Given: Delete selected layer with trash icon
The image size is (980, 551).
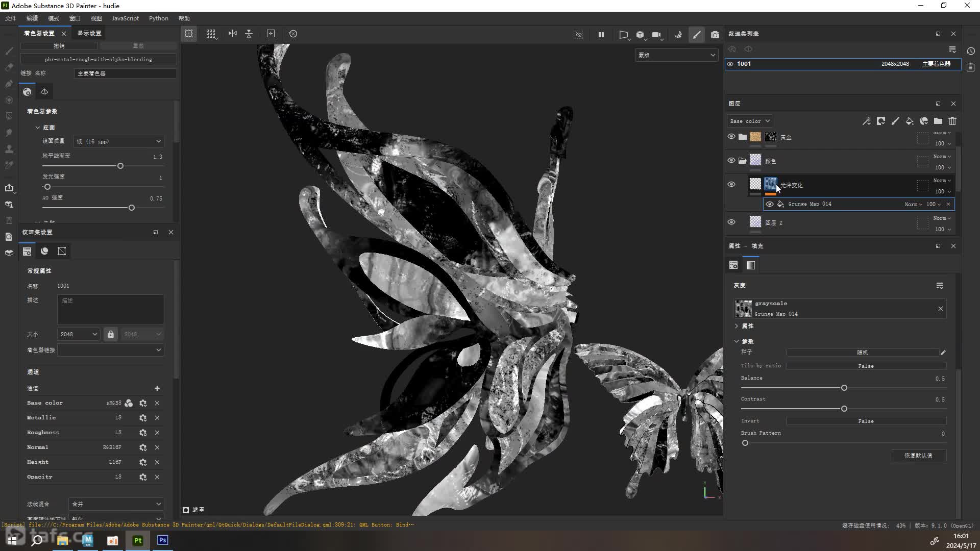Looking at the screenshot, I should 952,121.
